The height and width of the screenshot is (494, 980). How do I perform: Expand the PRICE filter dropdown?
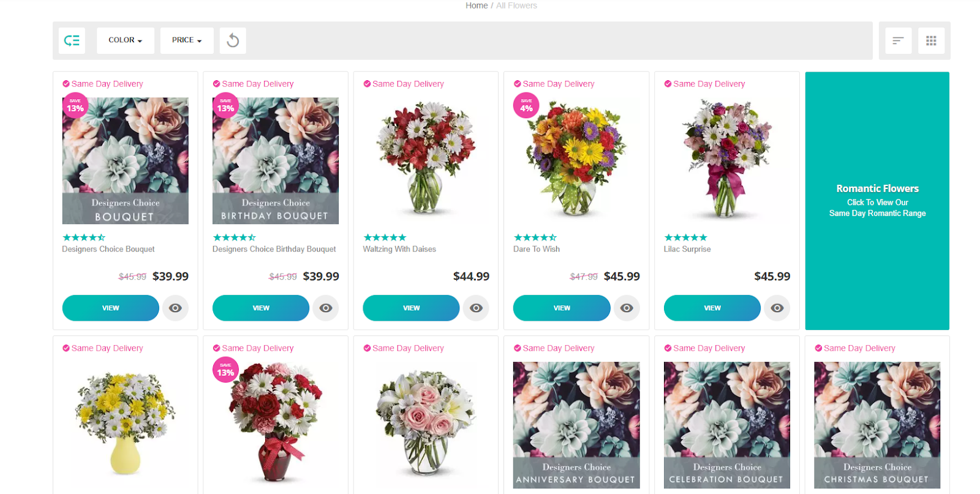(x=187, y=40)
